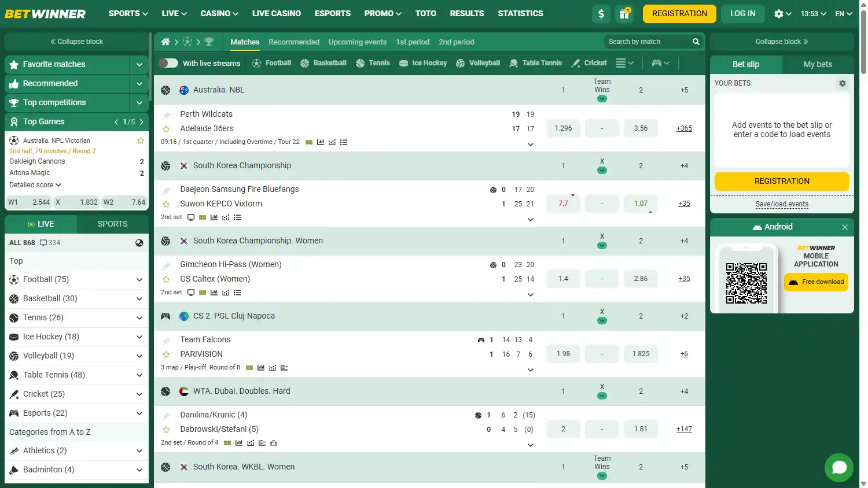Open Save/load events link
This screenshot has height=488, width=868.
(x=782, y=204)
